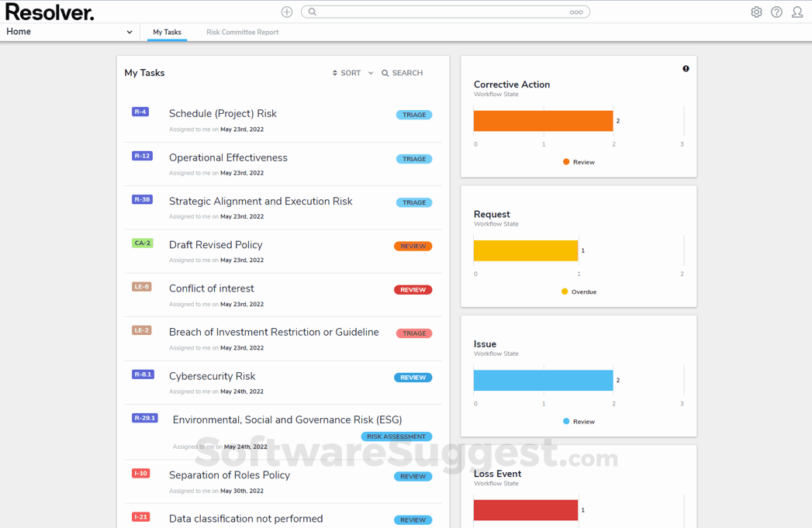
Task: Click the Home label in navigation
Action: (19, 32)
